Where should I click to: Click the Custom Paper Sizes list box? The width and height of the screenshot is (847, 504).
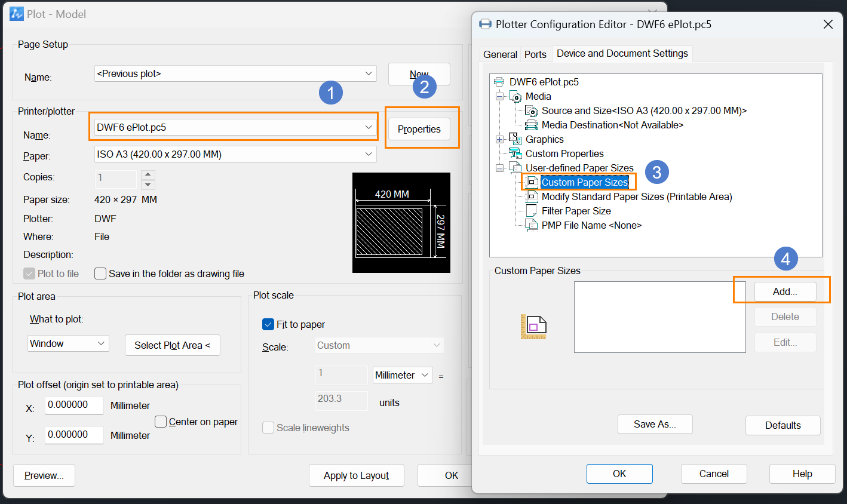660,317
